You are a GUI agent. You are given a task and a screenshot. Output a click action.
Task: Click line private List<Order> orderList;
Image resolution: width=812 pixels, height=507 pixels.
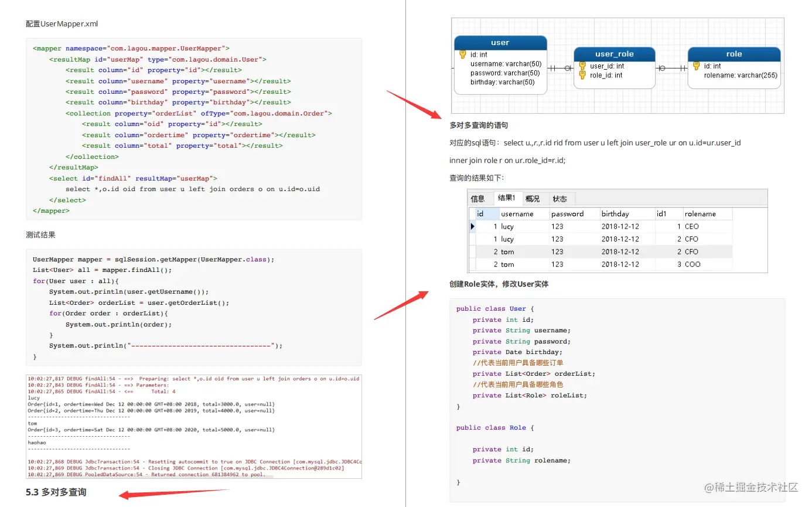[x=534, y=373]
